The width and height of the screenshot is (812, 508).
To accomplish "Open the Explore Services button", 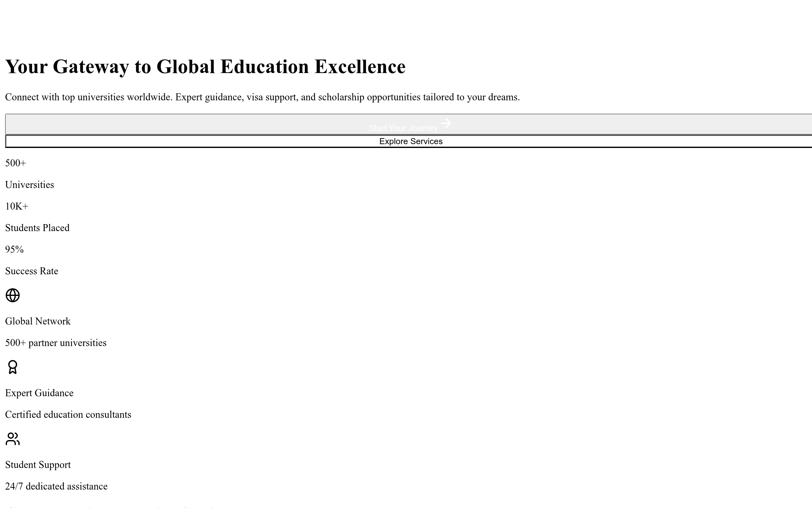I will tap(408, 142).
